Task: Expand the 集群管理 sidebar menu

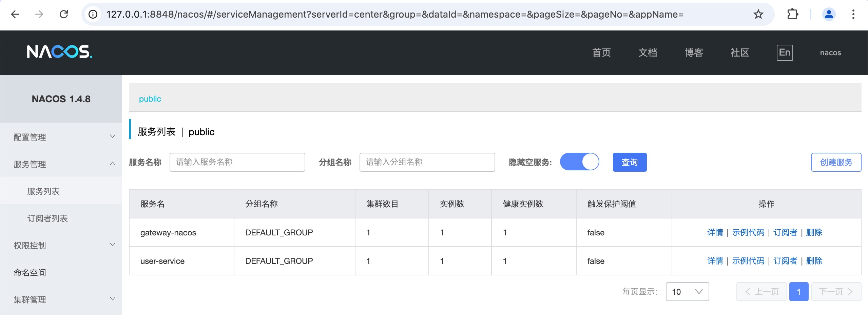Action: point(61,299)
